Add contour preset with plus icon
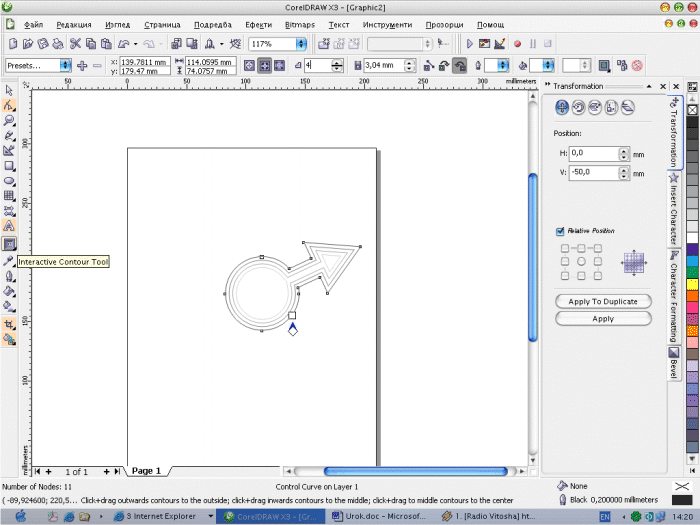Viewport: 700px width, 525px height. point(82,66)
